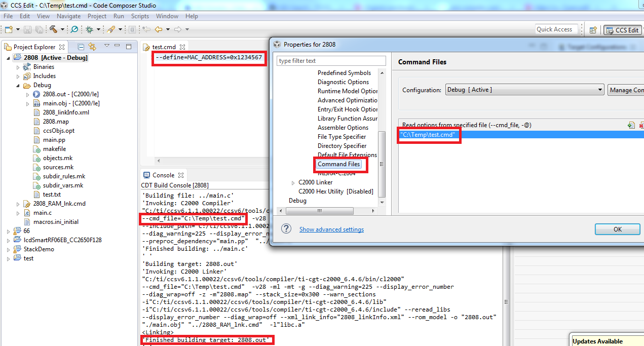Click the OK button in Properties
Screen dimensions: 644x346
coord(618,229)
